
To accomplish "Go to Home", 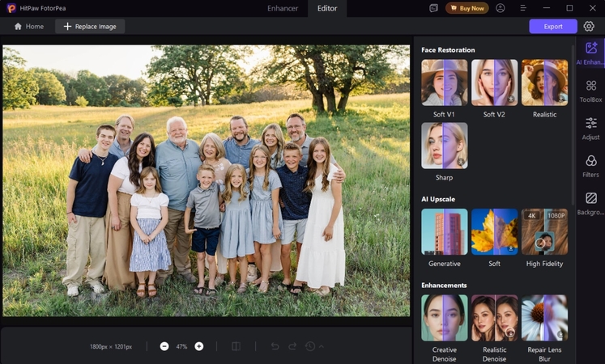I will pyautogui.click(x=29, y=26).
